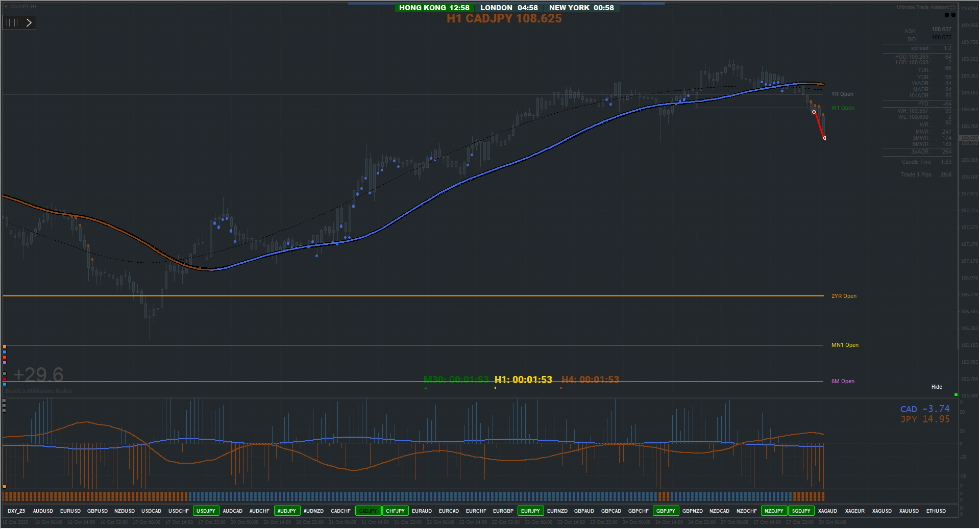The width and height of the screenshot is (980, 529).
Task: Toggle the orange square indicator button
Action: [5, 347]
